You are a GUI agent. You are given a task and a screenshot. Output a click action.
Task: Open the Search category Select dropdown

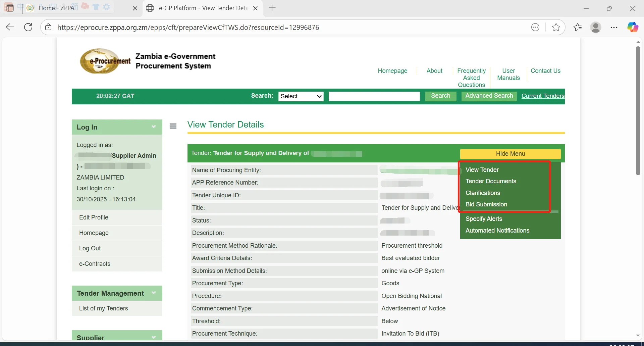301,96
